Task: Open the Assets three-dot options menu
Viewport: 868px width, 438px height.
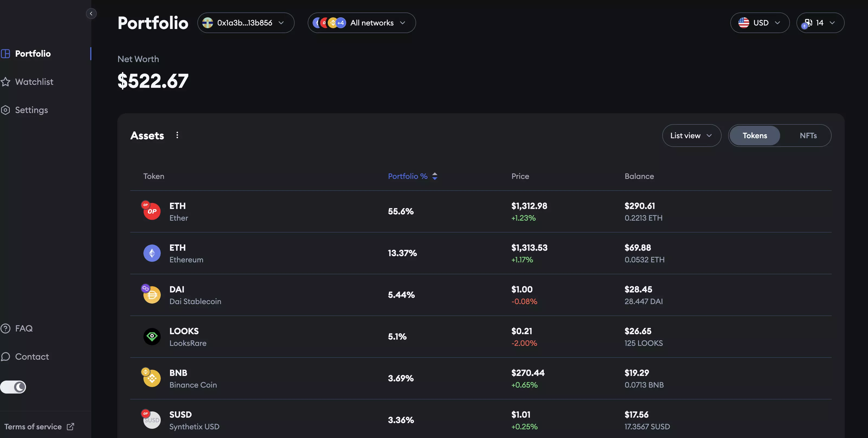Action: [x=177, y=136]
